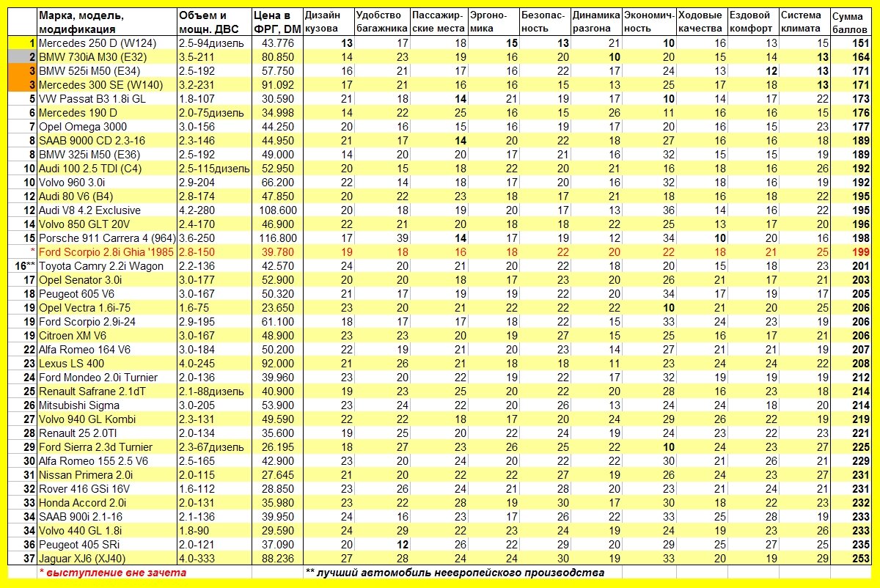Select the footnote 'лучший автомобиль неевропейского производства'
This screenshot has width=880, height=588.
pyautogui.click(x=455, y=573)
